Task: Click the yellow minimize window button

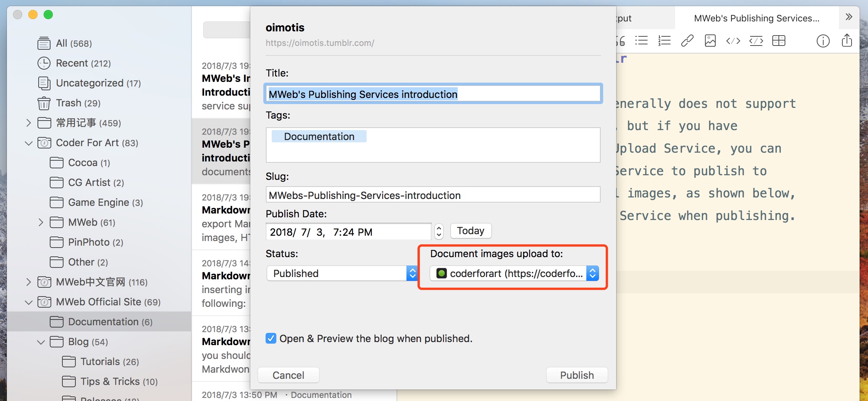Action: (x=33, y=15)
